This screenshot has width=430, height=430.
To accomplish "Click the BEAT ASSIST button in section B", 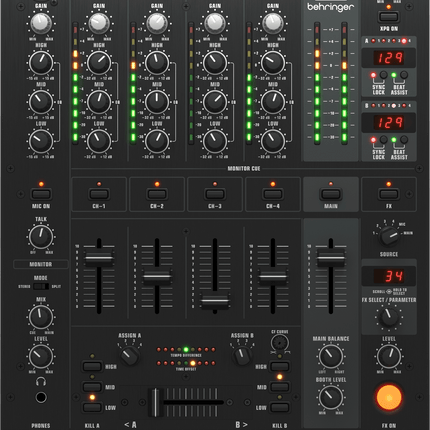I will tap(404, 140).
